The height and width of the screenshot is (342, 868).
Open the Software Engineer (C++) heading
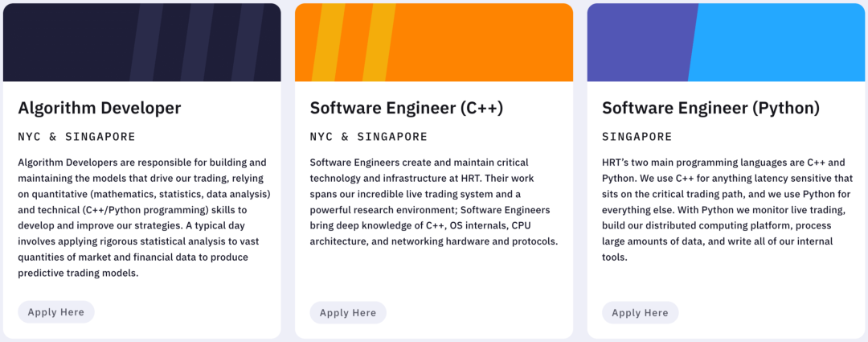coord(407,108)
